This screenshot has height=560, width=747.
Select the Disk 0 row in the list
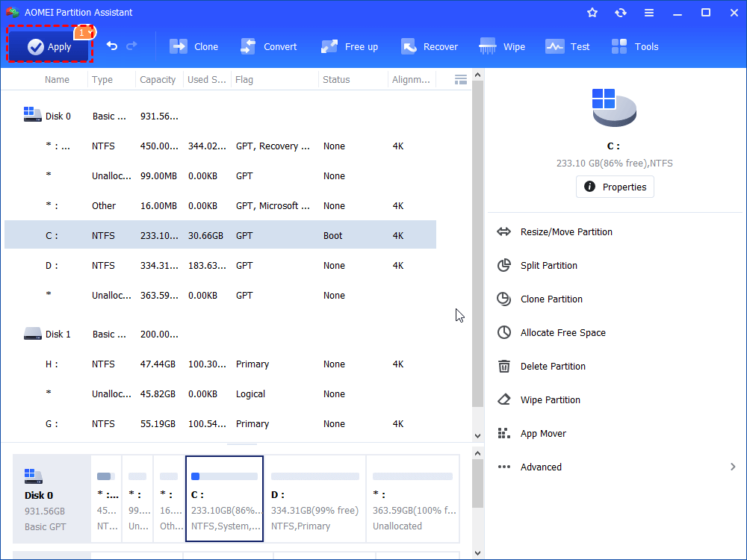pos(220,116)
